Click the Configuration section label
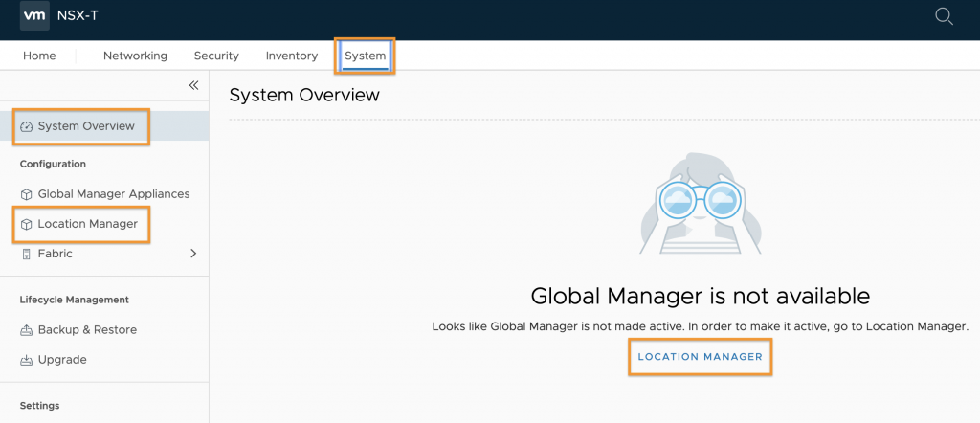 [53, 164]
